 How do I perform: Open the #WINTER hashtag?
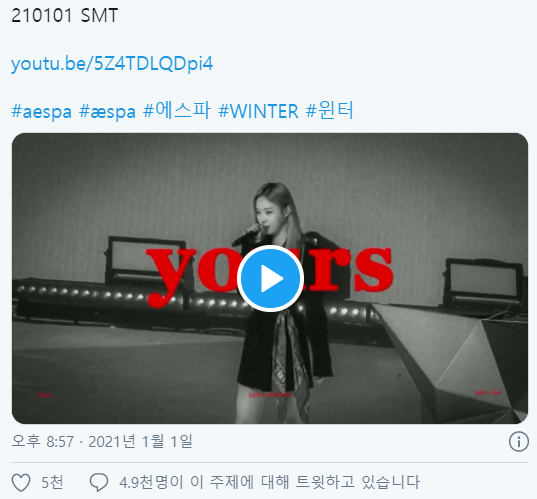[259, 111]
